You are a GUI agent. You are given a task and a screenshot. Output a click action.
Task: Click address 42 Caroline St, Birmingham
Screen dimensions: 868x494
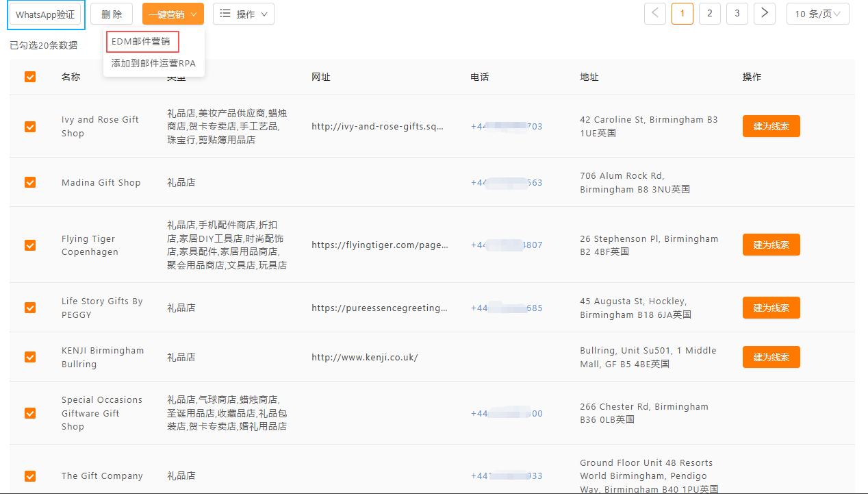coord(649,126)
